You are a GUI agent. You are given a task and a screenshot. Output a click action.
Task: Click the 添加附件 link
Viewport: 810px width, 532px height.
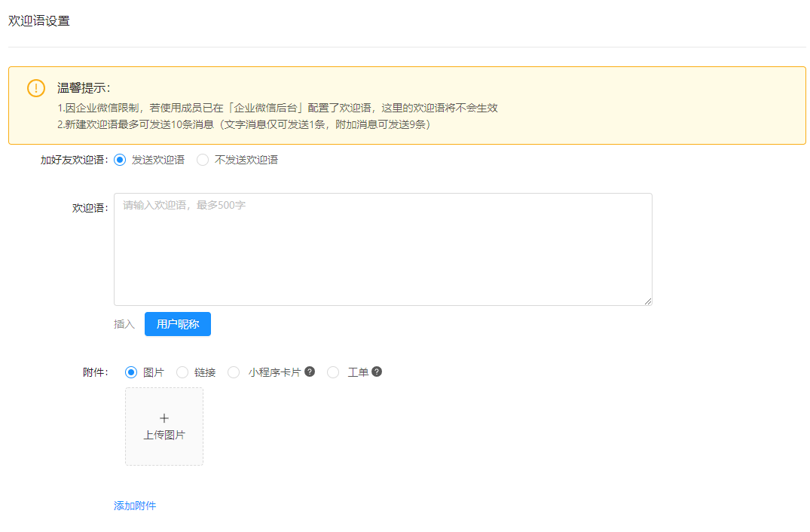pos(135,506)
